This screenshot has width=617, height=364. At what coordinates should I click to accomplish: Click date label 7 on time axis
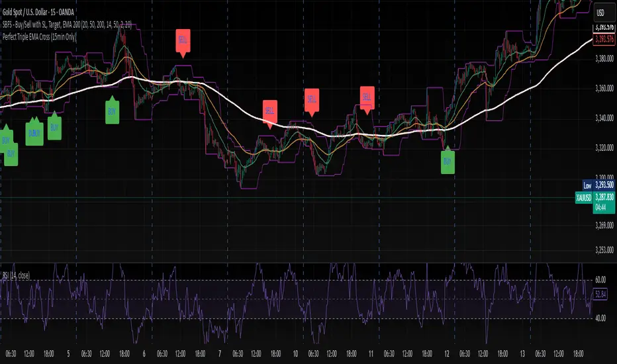point(220,354)
